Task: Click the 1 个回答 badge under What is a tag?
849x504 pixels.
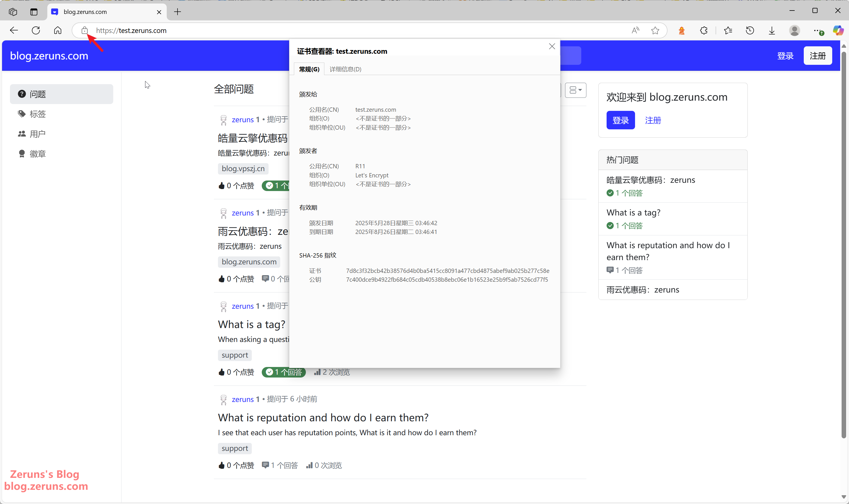Action: tap(283, 372)
